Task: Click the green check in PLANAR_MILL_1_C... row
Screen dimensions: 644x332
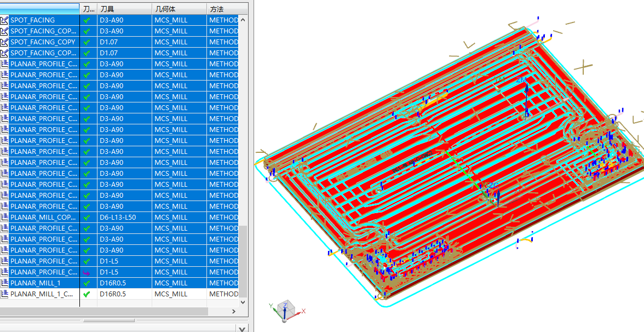Action: pos(87,294)
